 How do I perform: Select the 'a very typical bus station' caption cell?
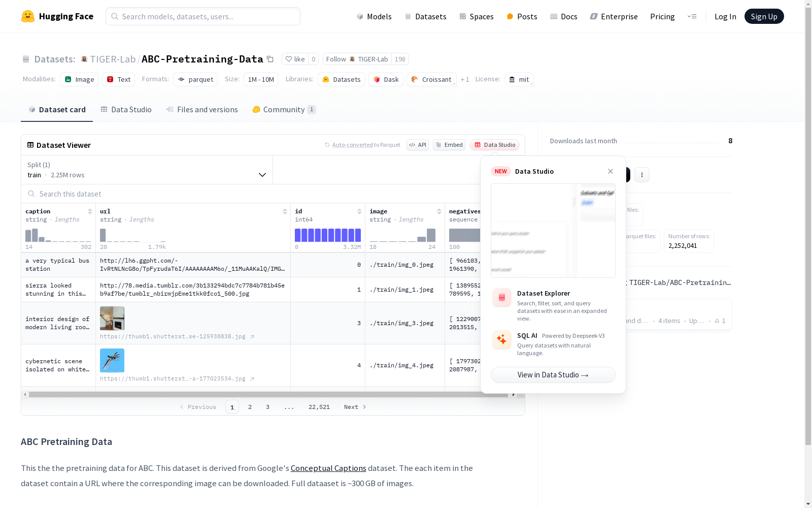[58, 265]
